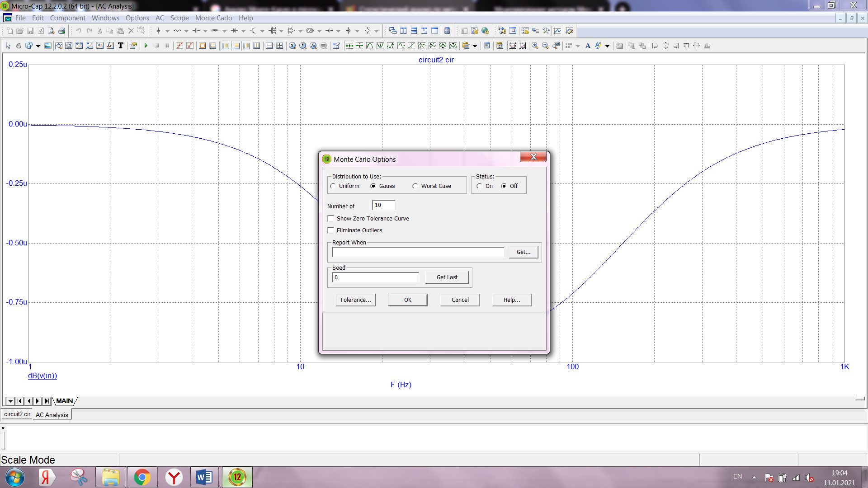Open dropdown arrow next to Pan tool group
Image resolution: width=868 pixels, height=488 pixels.
(x=38, y=46)
